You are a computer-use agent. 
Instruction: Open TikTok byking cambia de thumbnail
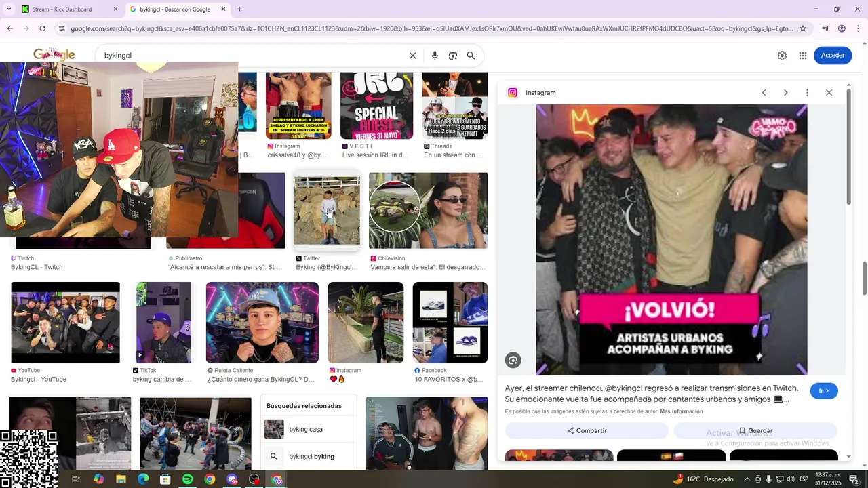[163, 323]
